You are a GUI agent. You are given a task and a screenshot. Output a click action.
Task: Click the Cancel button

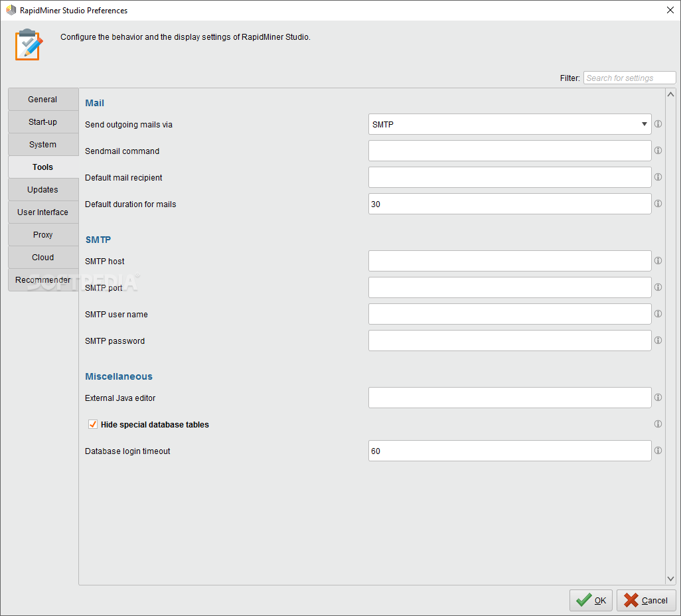(646, 600)
